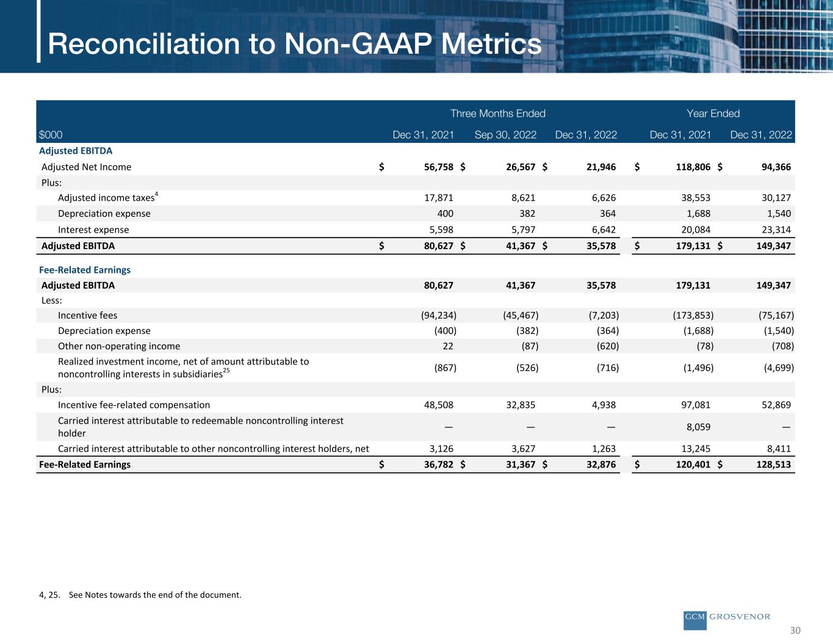Select the Incentive fees row label
The width and height of the screenshot is (833, 644).
(87, 316)
